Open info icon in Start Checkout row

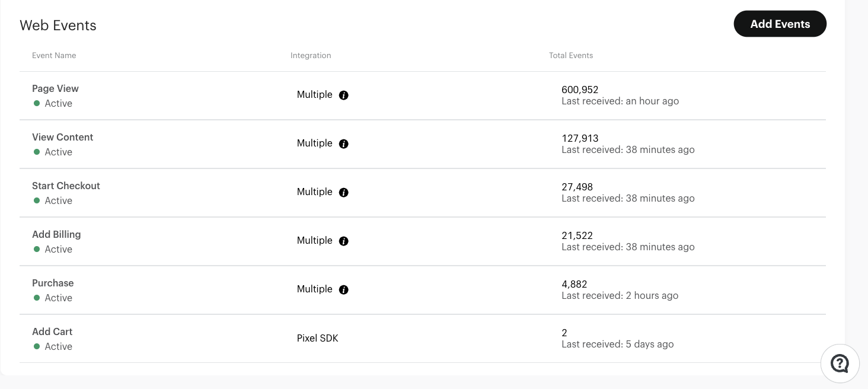pyautogui.click(x=343, y=192)
